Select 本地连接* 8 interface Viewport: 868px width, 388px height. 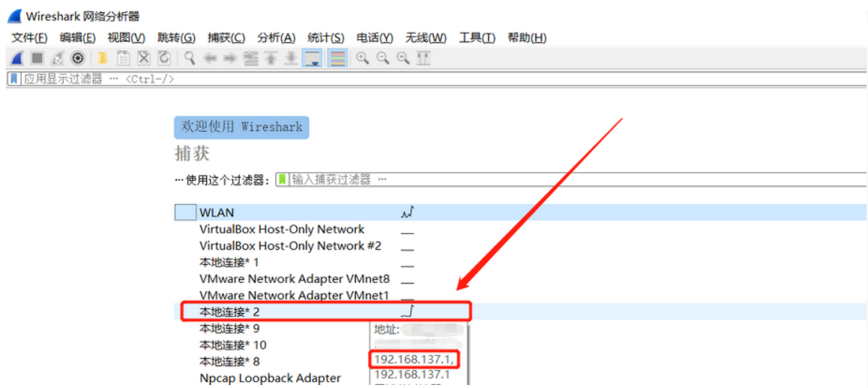[229, 362]
